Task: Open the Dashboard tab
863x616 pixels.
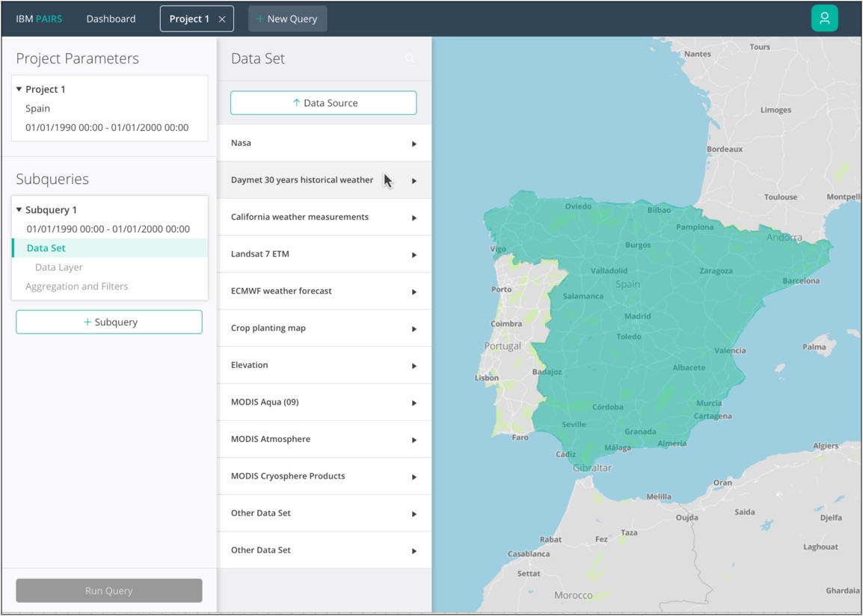Action: (x=111, y=19)
